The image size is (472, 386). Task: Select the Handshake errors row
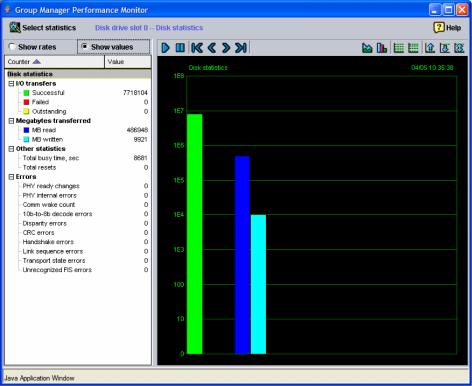coord(78,242)
